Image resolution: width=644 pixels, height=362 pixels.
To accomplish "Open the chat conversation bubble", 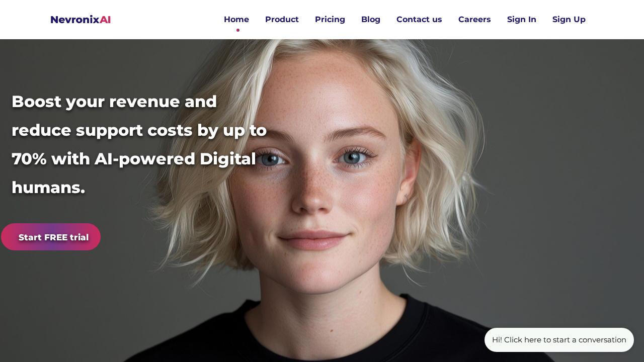I will pyautogui.click(x=559, y=340).
